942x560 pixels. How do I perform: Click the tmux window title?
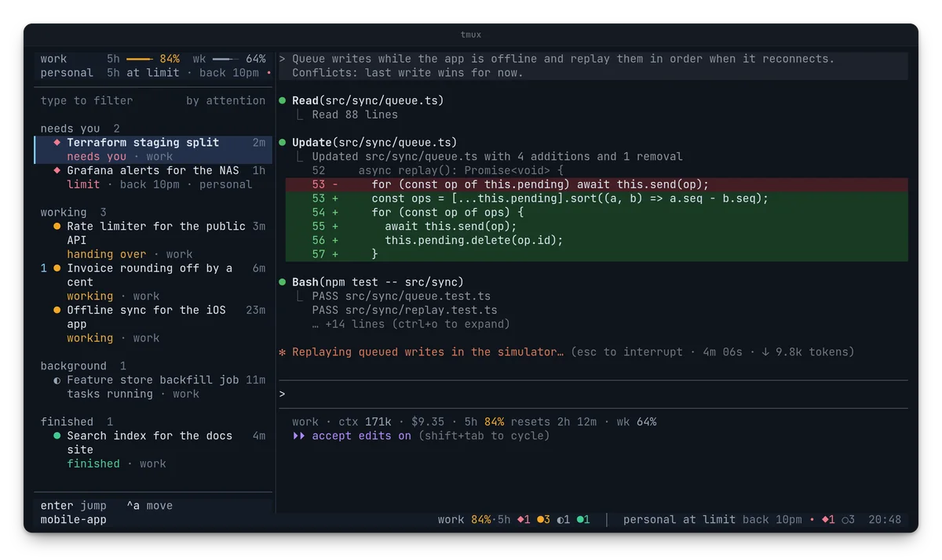coord(471,35)
